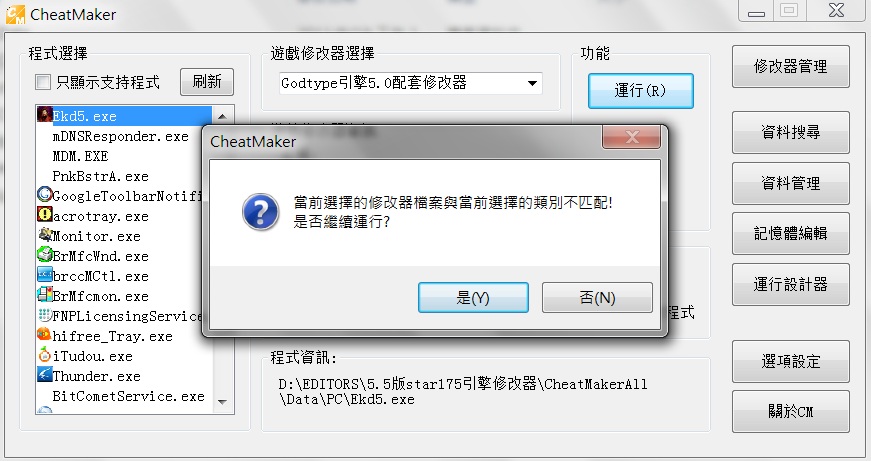The width and height of the screenshot is (871, 461).
Task: Select the BrMfcWnd.exe printer icon
Action: (x=44, y=255)
